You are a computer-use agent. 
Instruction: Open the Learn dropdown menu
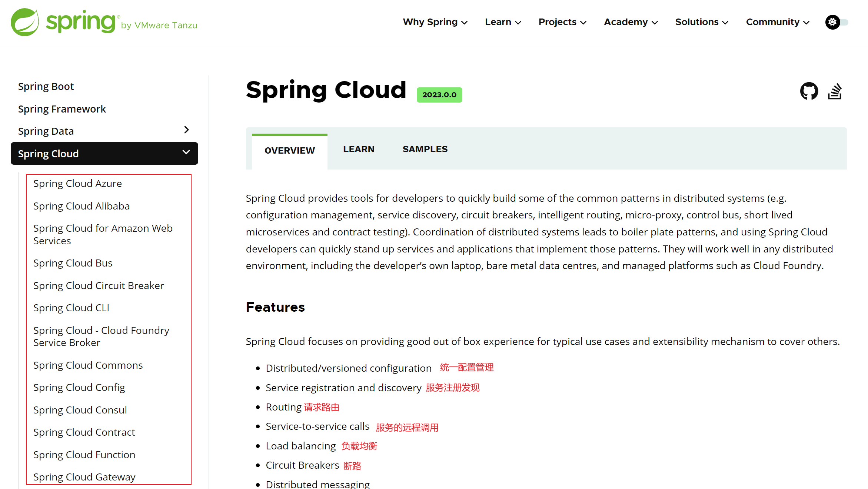(503, 22)
